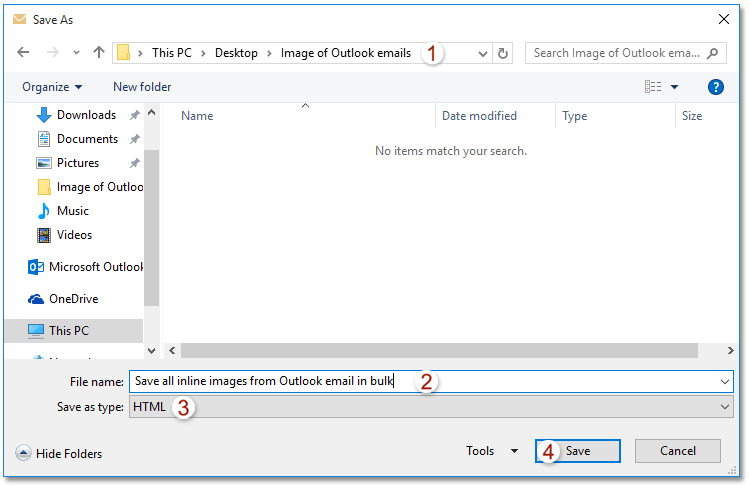The image size is (749, 485).
Task: Open the Save as type HTML dropdown
Action: click(x=431, y=407)
